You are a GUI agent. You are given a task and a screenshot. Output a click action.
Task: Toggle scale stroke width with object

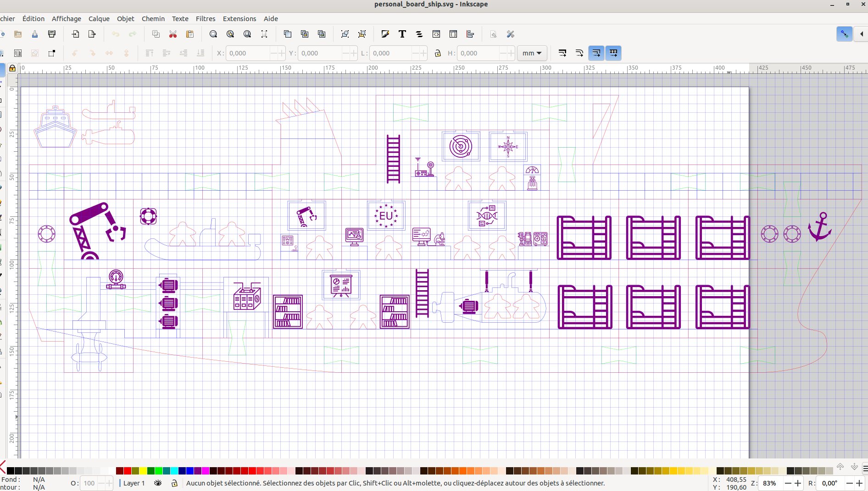(562, 53)
